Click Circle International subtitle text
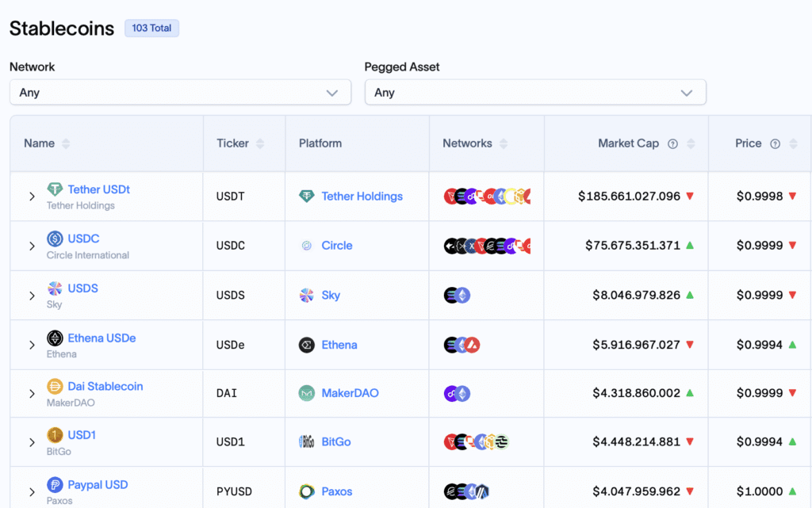 (x=88, y=255)
